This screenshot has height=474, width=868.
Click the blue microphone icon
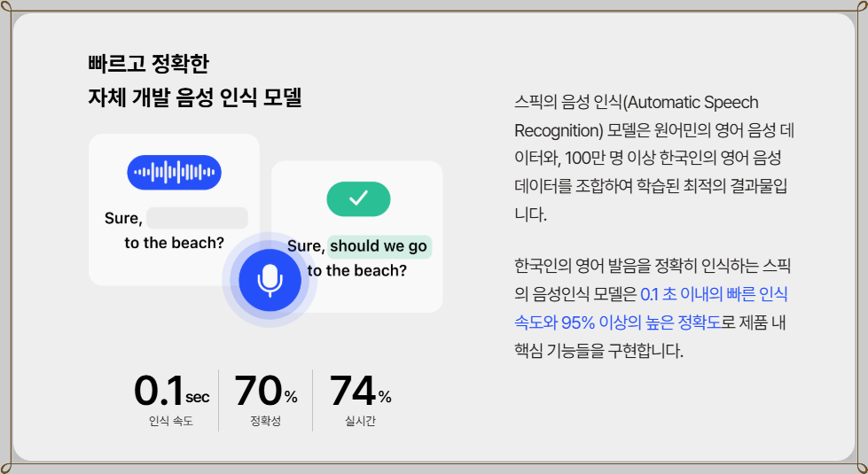(x=270, y=280)
